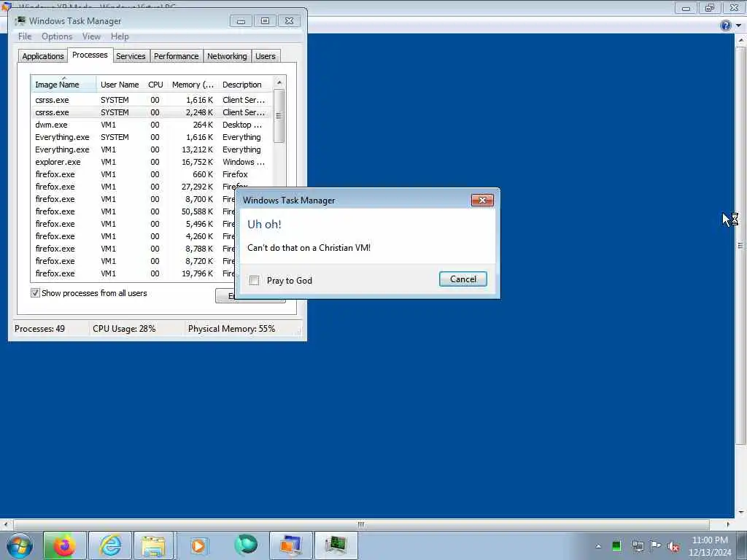Open Firefox from the taskbar
The height and width of the screenshot is (560, 747).
(x=65, y=545)
